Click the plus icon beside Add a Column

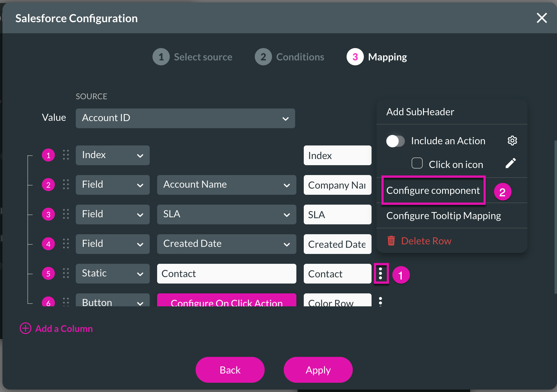click(26, 328)
